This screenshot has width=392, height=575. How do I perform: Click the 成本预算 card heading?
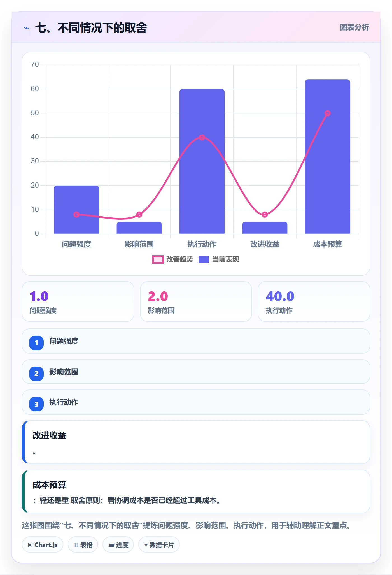(x=49, y=485)
